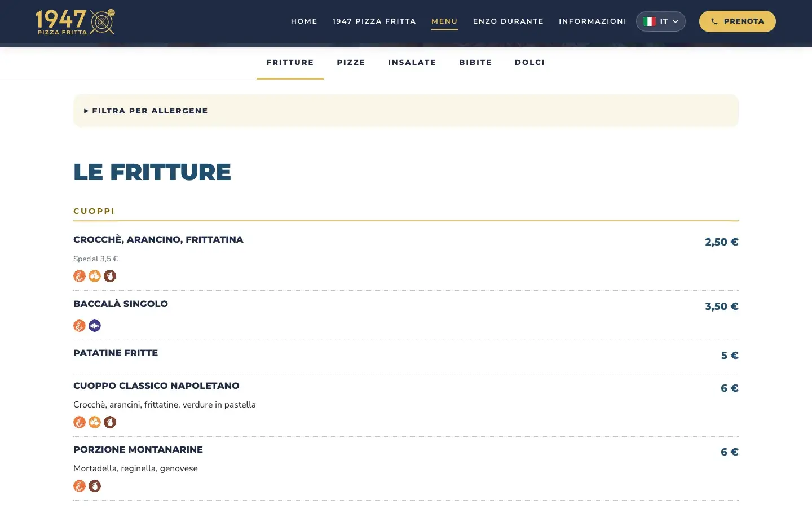Click the Prenota booking button

738,21
